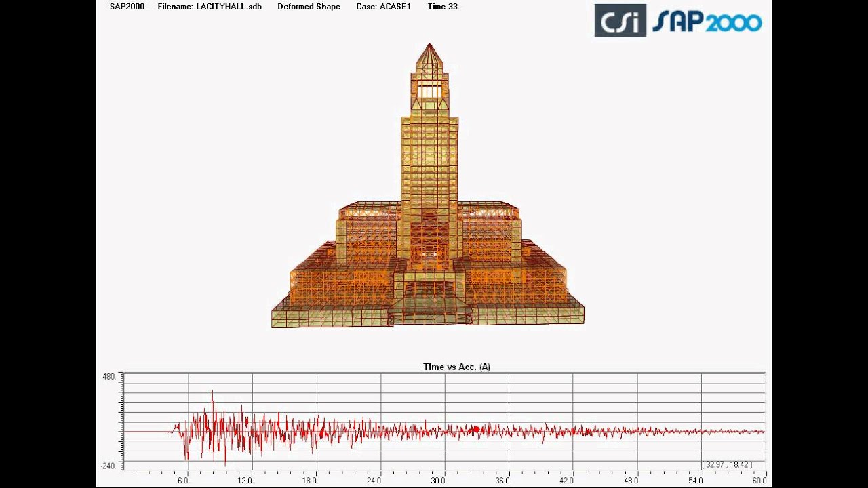Click the '-240.' axis label
The height and width of the screenshot is (488, 868).
point(108,466)
